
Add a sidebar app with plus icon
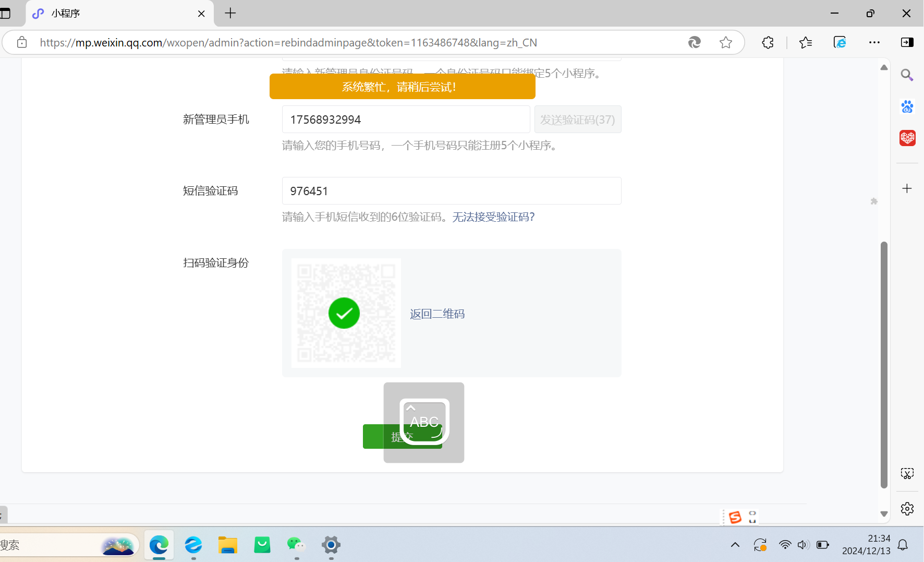click(907, 188)
